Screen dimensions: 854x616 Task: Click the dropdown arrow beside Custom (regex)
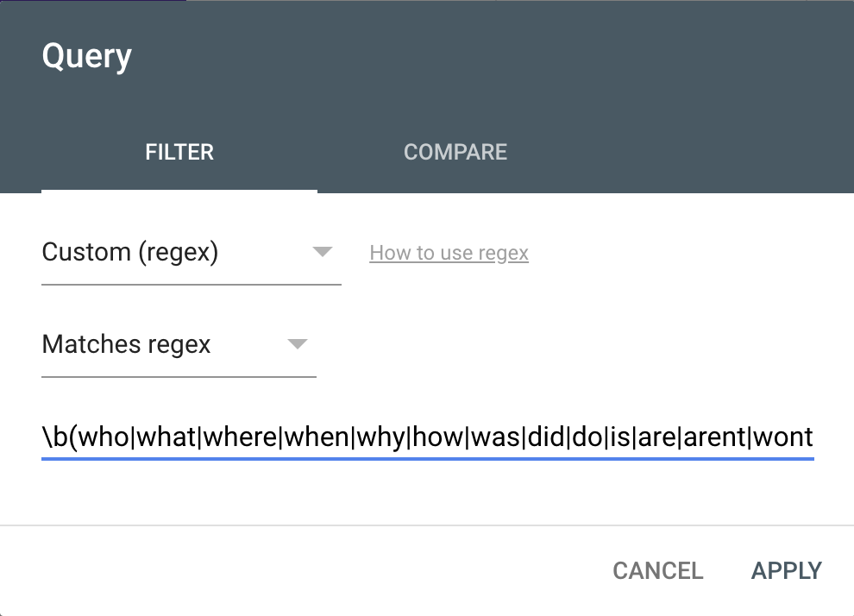323,252
